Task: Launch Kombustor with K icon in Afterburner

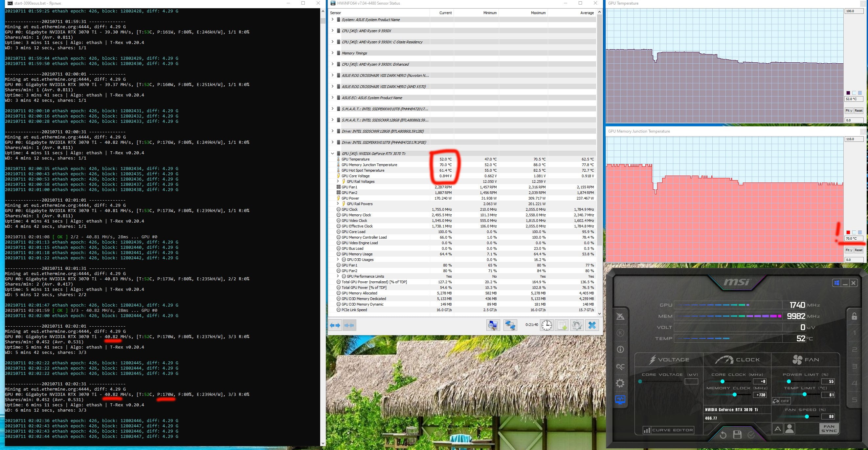Action: tap(620, 333)
